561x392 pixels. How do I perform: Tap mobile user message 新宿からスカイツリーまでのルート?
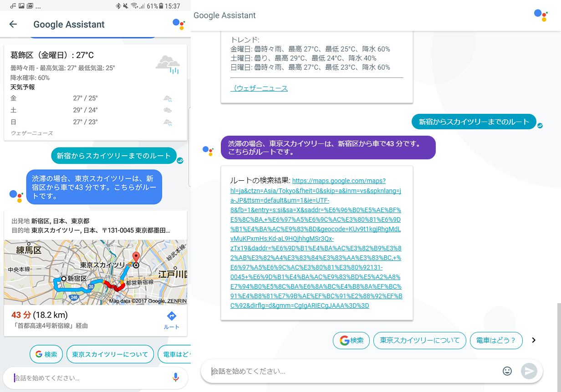pos(113,156)
